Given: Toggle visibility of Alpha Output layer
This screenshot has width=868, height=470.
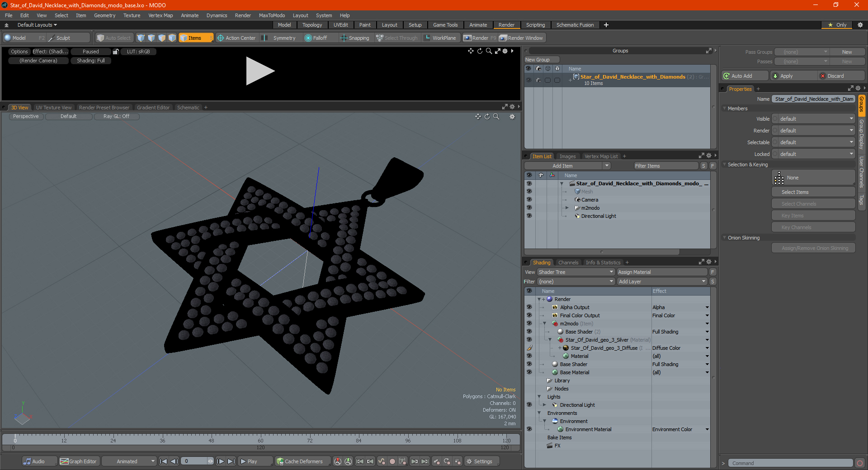Looking at the screenshot, I should click(x=529, y=307).
